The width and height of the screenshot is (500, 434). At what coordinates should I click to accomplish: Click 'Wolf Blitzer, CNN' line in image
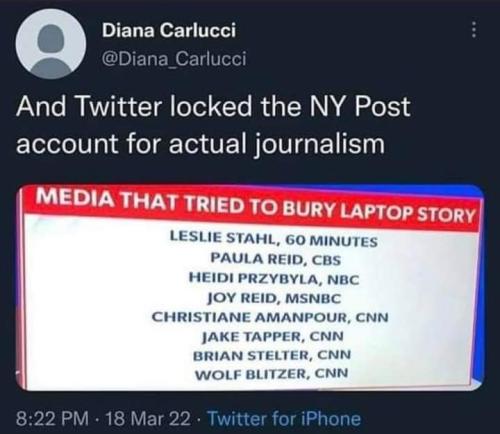pos(271,374)
